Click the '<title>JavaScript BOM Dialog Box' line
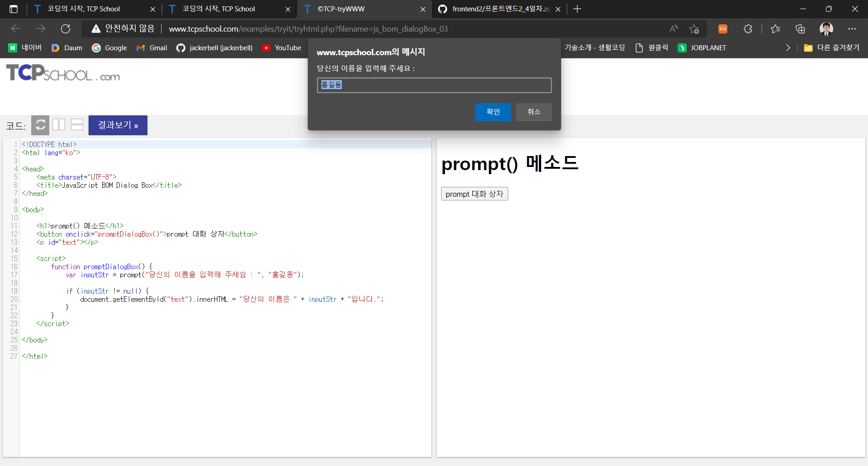868x466 pixels. [109, 185]
